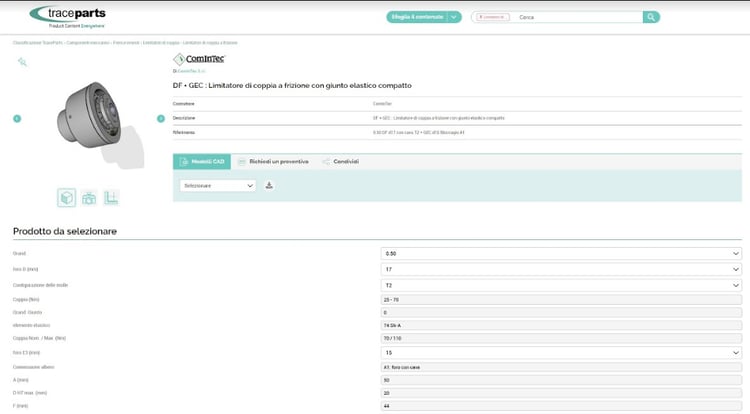This screenshot has width=750, height=414.
Task: Show previous product image
Action: (x=17, y=119)
